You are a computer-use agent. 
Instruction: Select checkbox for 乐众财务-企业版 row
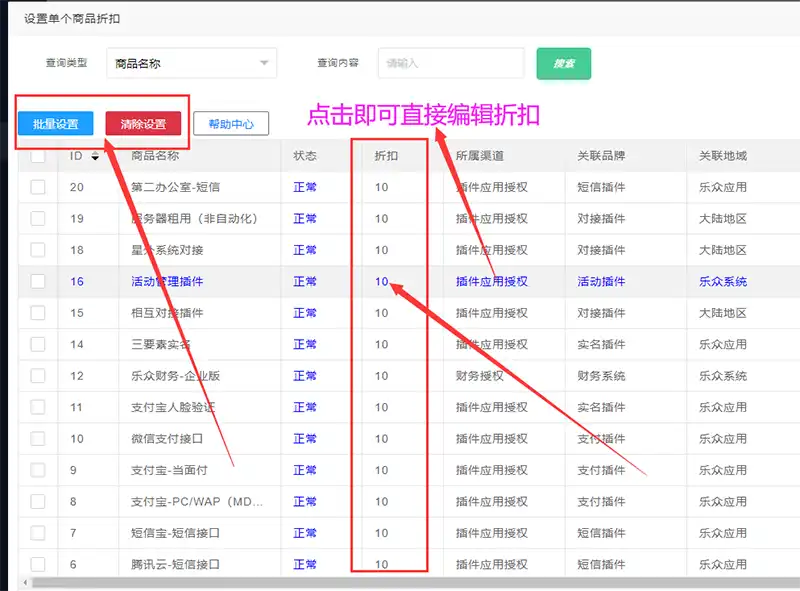point(38,376)
